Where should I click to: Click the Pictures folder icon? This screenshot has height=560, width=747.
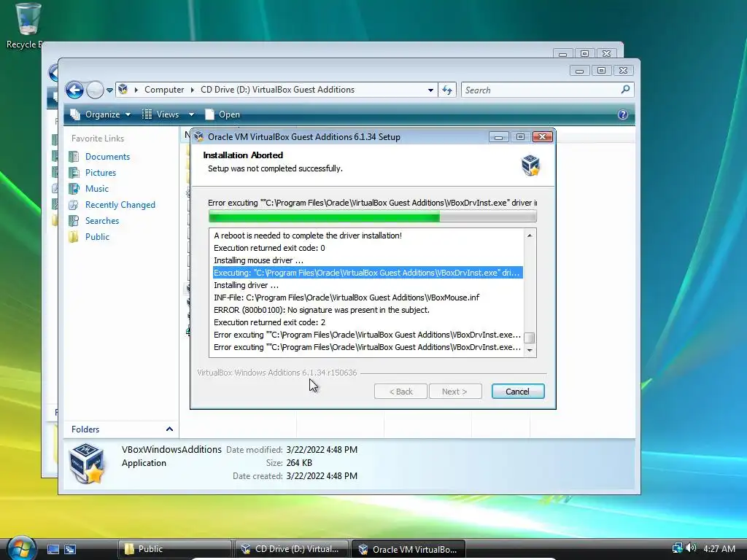click(x=74, y=172)
